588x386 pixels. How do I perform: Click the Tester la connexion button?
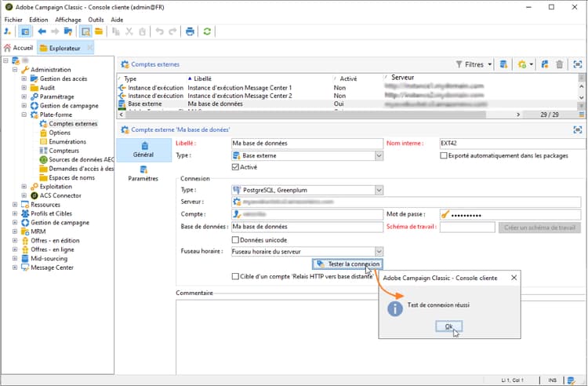coord(347,264)
